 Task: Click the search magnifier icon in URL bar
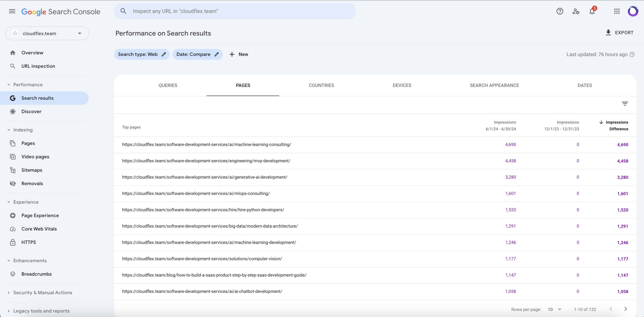point(123,11)
